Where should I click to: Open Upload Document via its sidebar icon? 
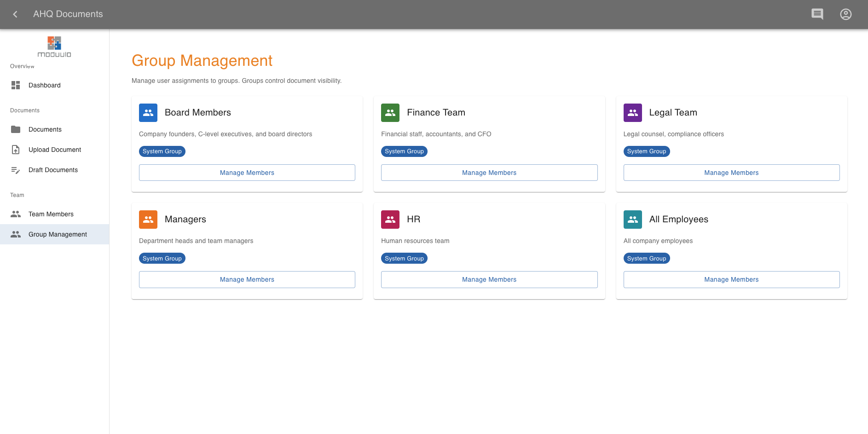15,150
